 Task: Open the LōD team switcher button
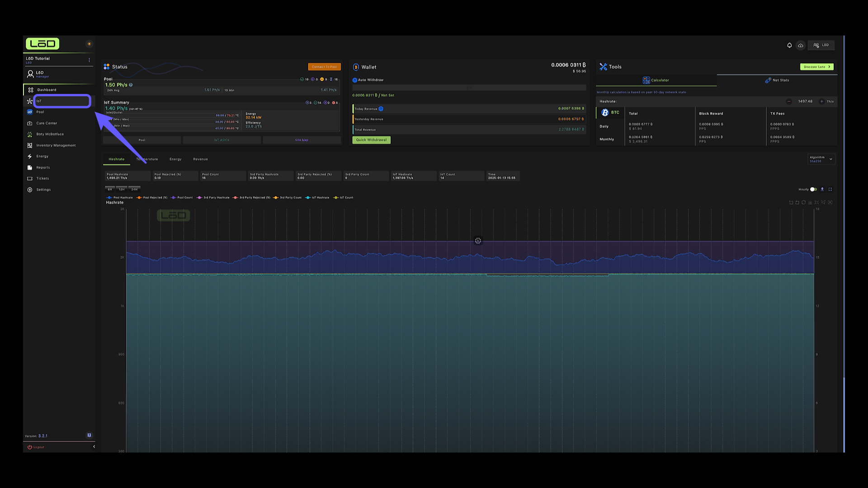[821, 45]
